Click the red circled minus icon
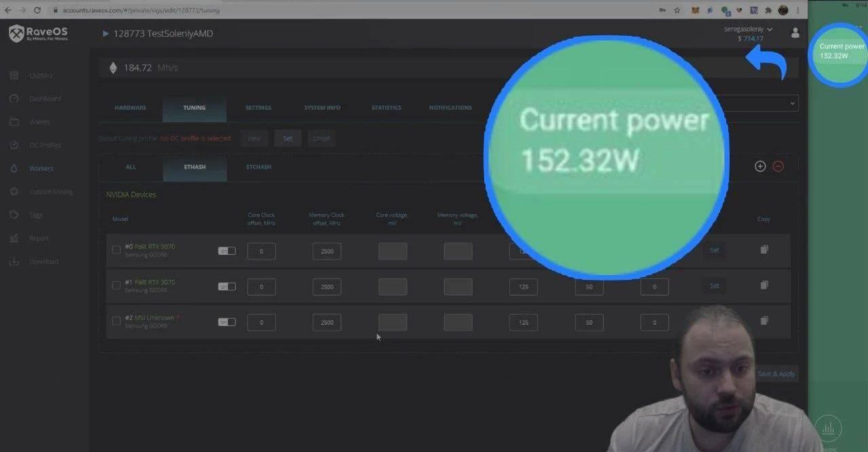 pos(778,166)
